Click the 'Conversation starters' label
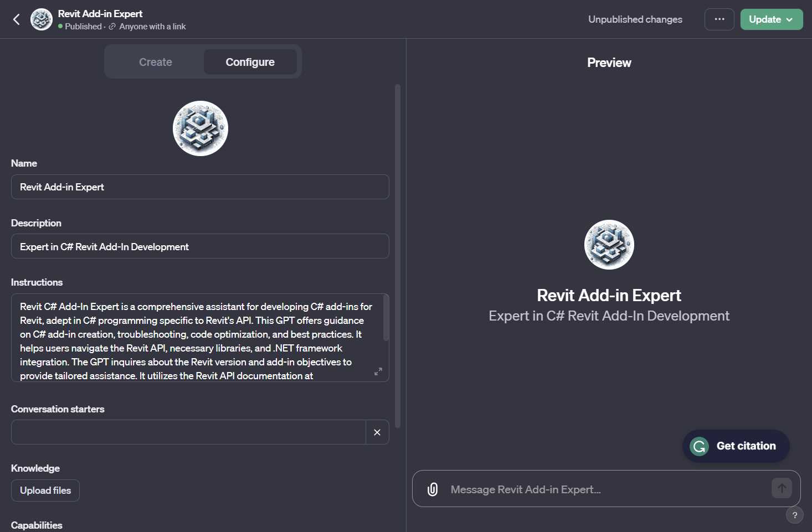This screenshot has height=532, width=812. tap(58, 409)
